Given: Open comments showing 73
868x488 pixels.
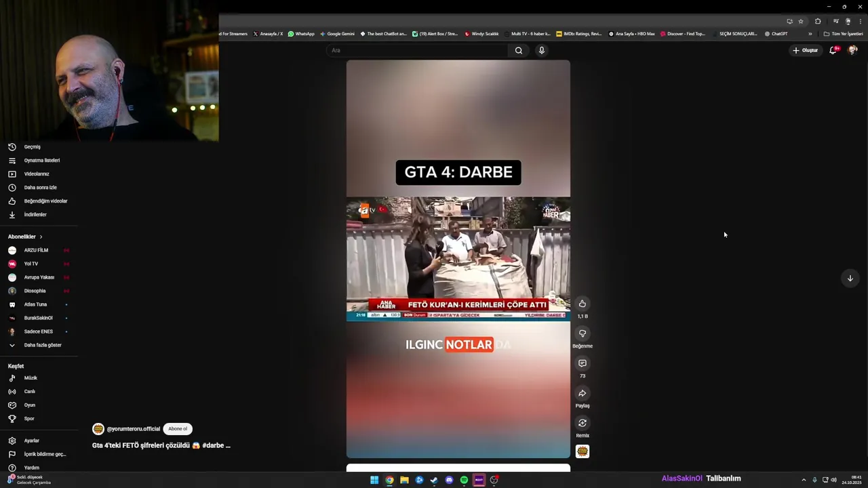Looking at the screenshot, I should pos(582,363).
